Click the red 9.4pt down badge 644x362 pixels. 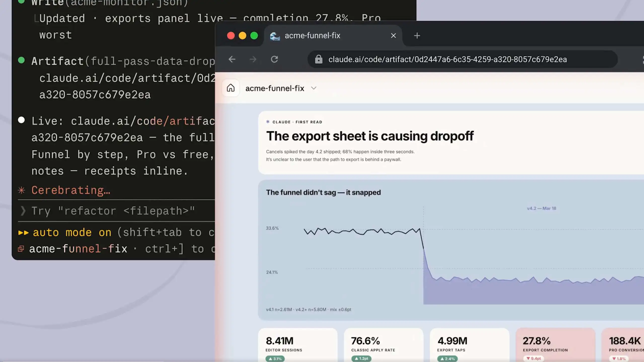click(x=533, y=358)
